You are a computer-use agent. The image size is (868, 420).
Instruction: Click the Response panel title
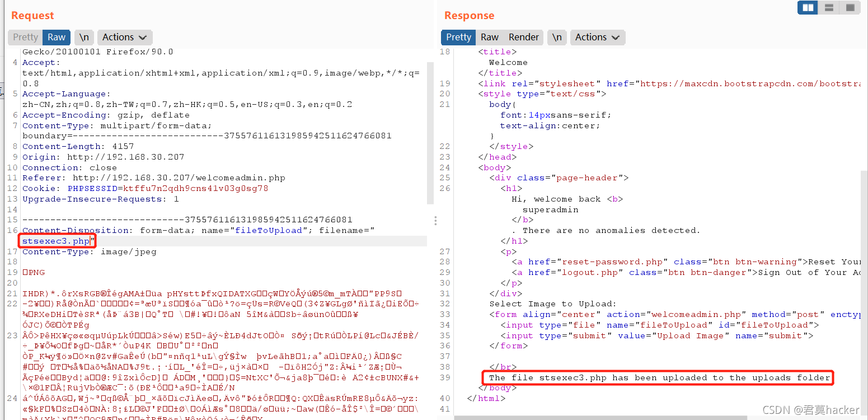[469, 16]
